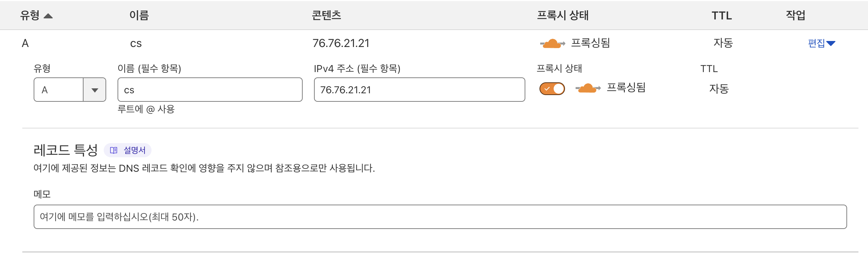Click the 프록시 상태 column header
Image resolution: width=868 pixels, height=253 pixels.
(x=563, y=16)
